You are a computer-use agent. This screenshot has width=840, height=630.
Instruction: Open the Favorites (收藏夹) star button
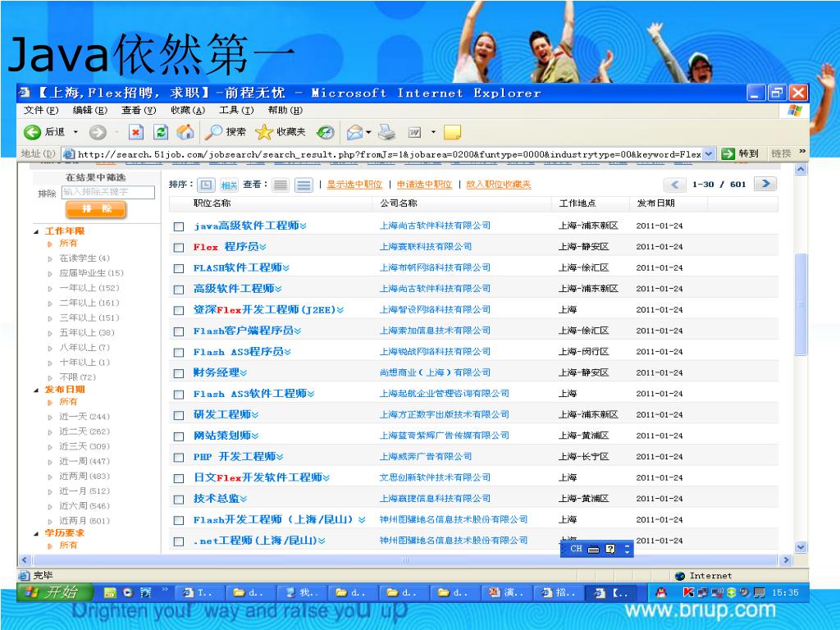coord(281,132)
